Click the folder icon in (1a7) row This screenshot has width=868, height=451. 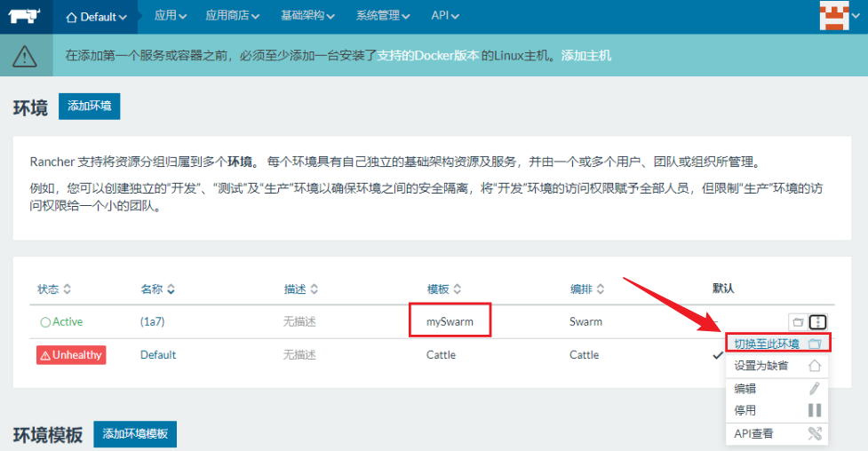coord(798,322)
